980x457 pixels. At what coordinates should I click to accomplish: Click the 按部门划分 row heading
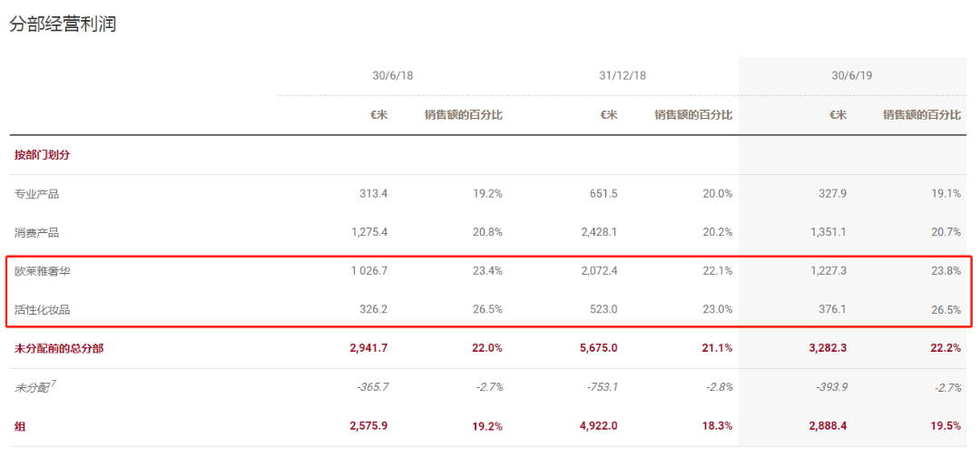click(x=42, y=155)
